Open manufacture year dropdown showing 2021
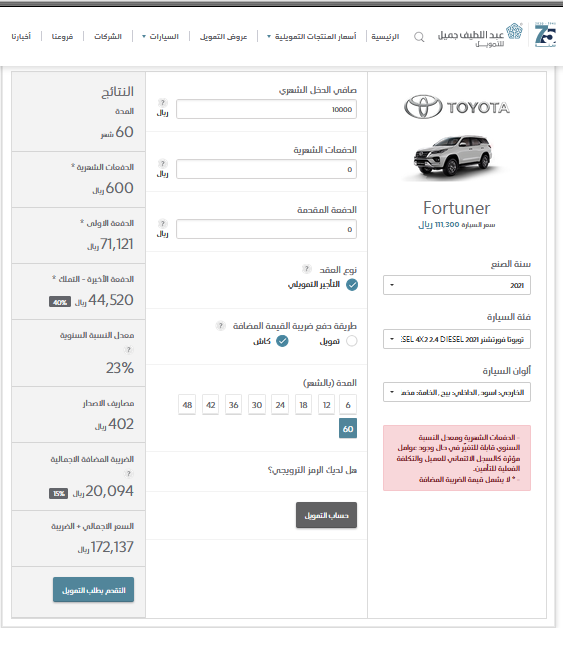The image size is (563, 645). [x=457, y=285]
